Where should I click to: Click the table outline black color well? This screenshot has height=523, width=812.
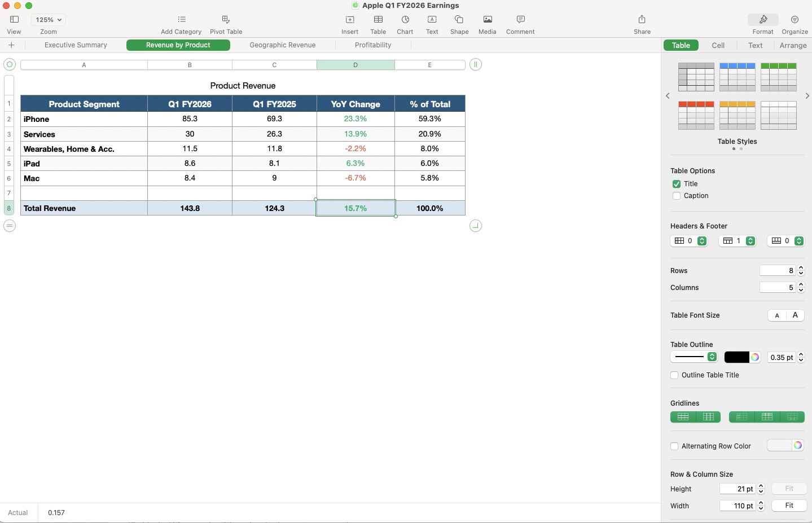pyautogui.click(x=736, y=357)
